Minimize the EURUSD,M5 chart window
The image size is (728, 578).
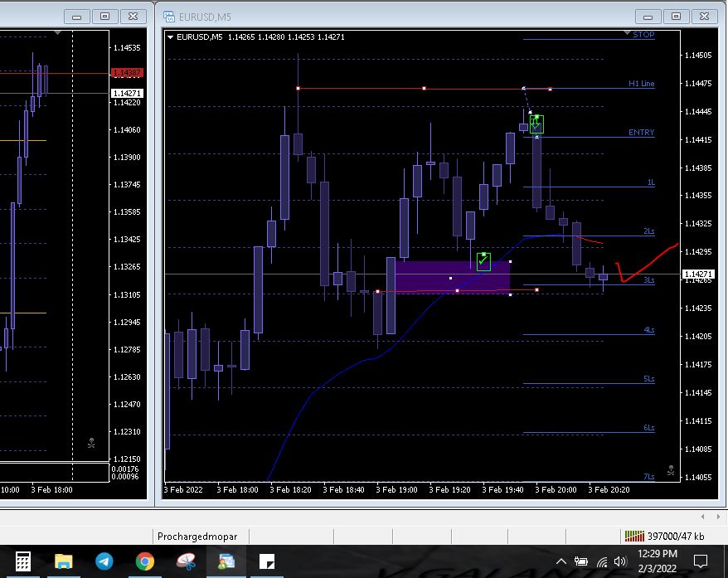pyautogui.click(x=648, y=17)
